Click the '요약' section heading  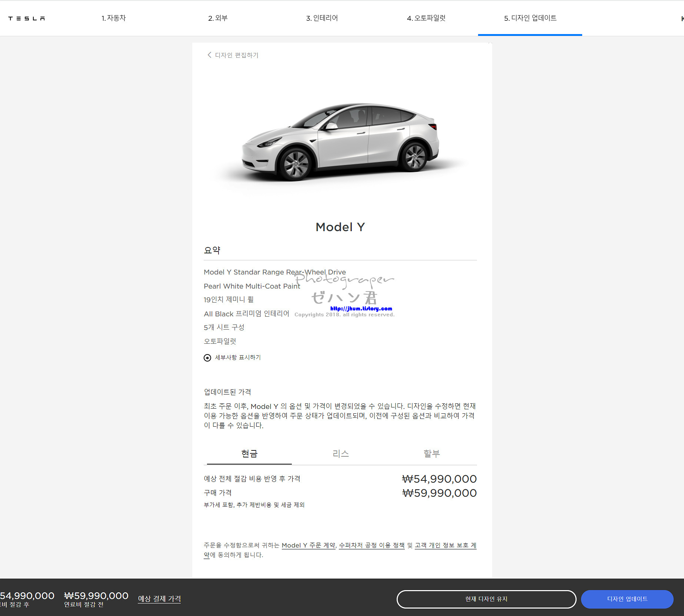pos(212,250)
